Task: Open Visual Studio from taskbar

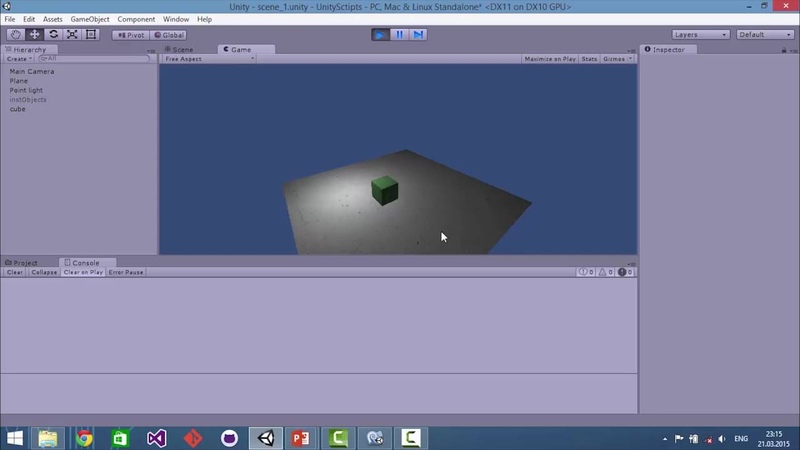Action: coord(157,438)
